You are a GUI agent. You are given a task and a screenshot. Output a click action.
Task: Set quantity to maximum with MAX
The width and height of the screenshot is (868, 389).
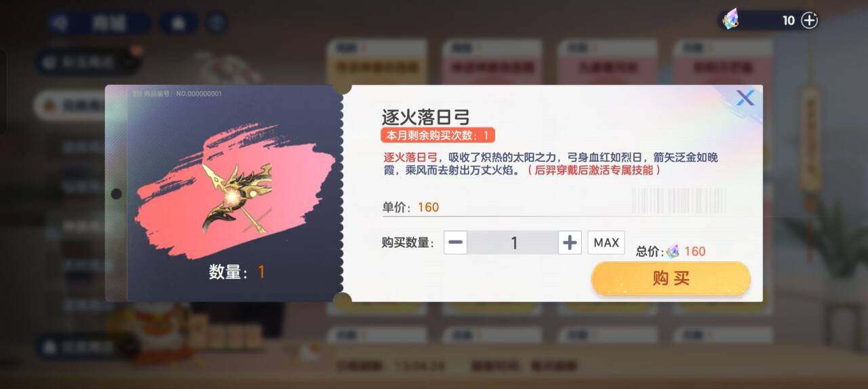pos(606,242)
